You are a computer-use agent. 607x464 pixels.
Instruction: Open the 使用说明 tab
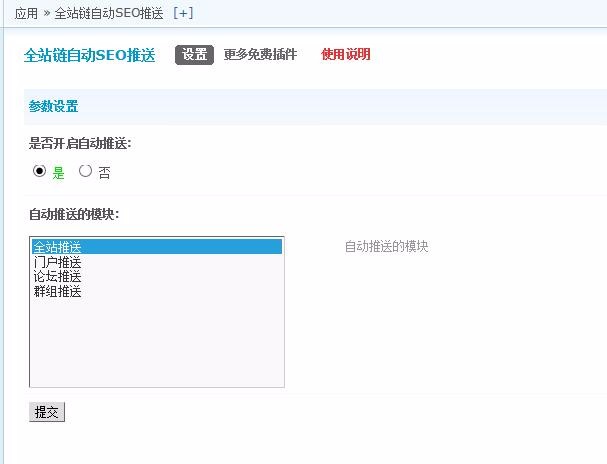click(346, 55)
